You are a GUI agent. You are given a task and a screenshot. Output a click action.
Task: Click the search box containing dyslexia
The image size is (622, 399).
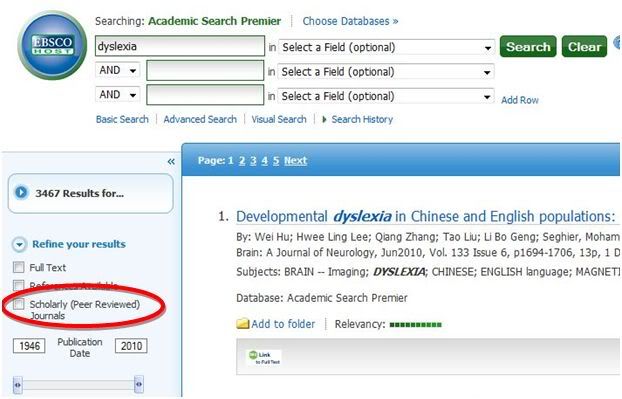click(180, 46)
